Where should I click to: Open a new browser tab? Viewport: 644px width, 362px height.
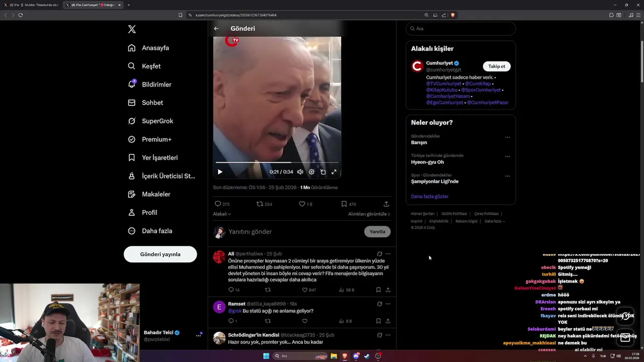click(129, 5)
